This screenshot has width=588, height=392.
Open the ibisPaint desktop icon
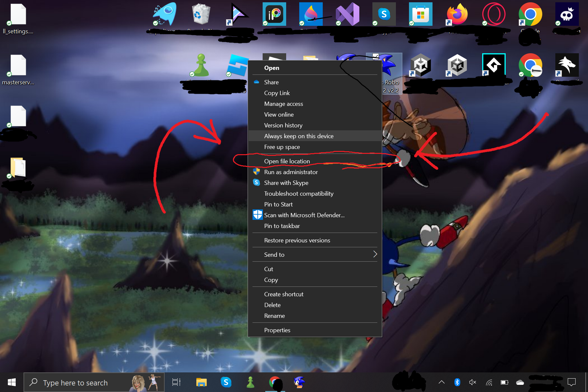274,14
